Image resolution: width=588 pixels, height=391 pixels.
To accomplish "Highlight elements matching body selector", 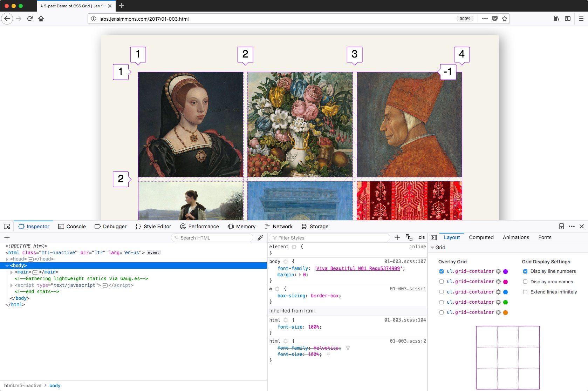I will coord(286,262).
